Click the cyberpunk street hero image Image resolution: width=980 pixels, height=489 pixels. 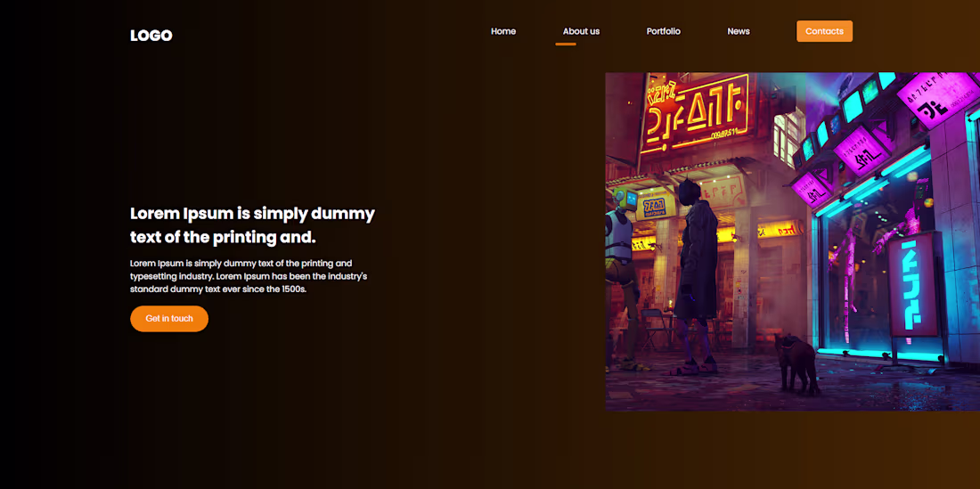(793, 241)
